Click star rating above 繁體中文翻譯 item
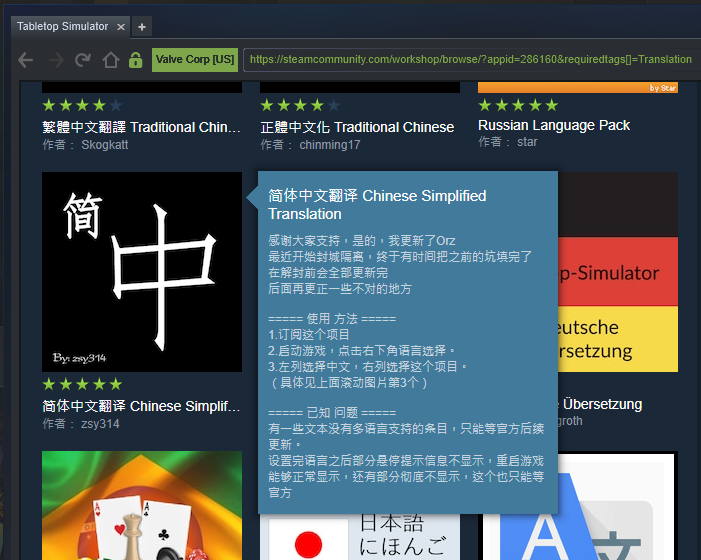The height and width of the screenshot is (560, 701). point(82,105)
